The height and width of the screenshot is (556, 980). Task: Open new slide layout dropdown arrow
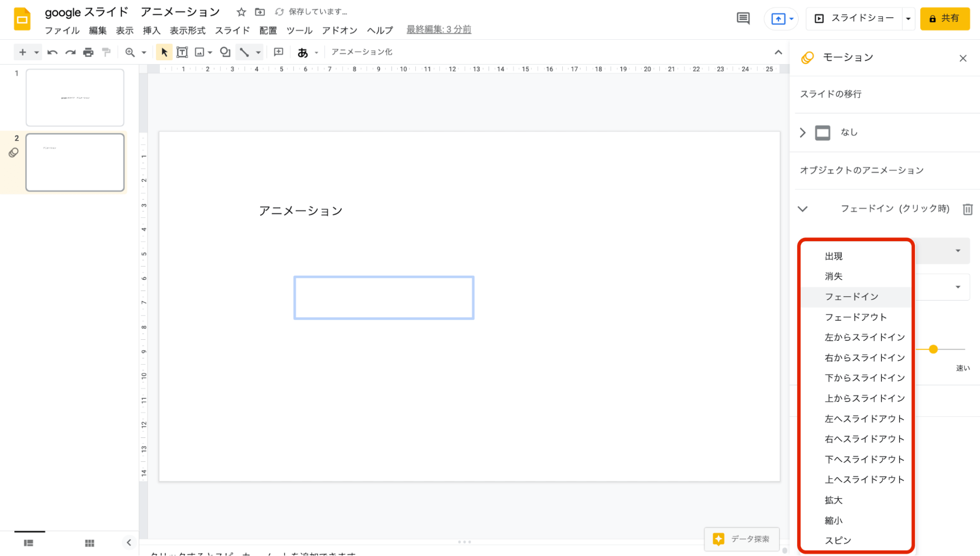pos(36,52)
